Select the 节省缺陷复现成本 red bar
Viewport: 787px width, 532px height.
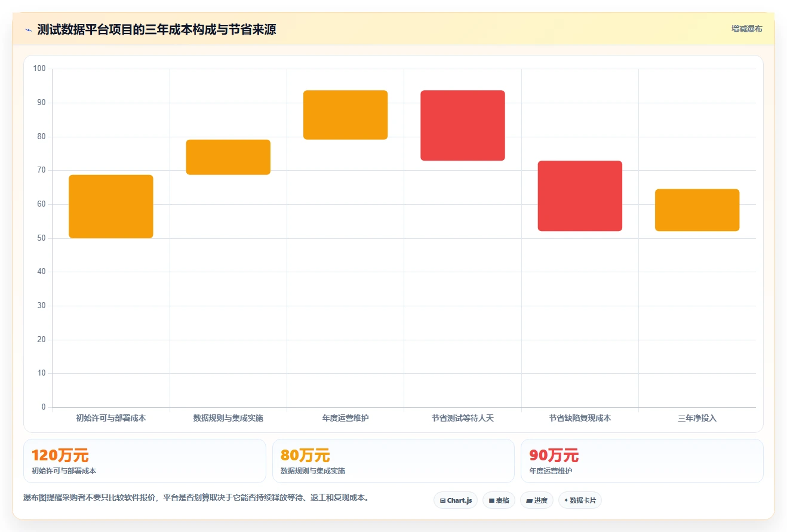[580, 196]
